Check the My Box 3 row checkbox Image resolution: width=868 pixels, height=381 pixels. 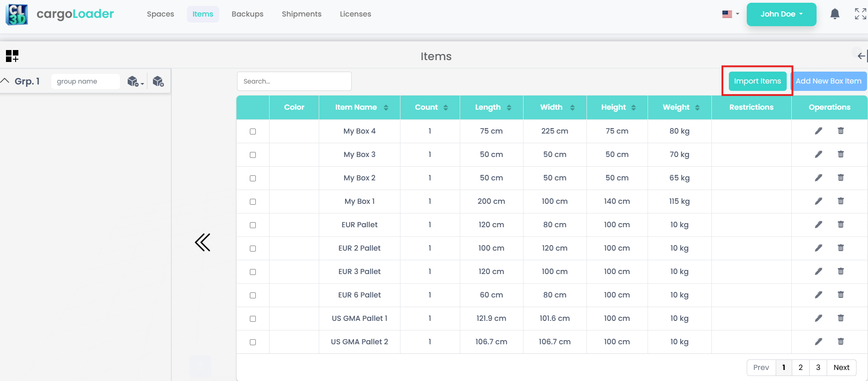tap(253, 155)
